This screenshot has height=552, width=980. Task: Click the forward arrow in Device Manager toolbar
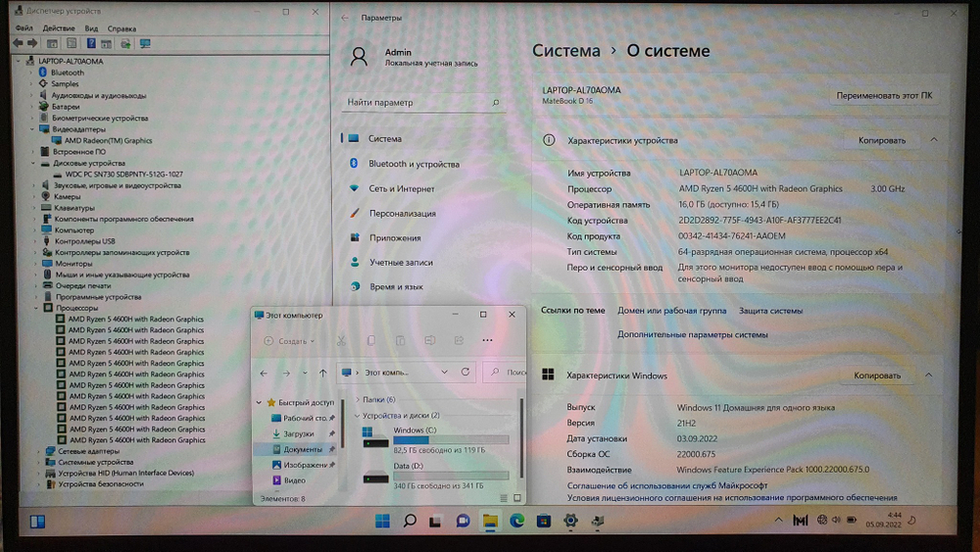pos(32,43)
